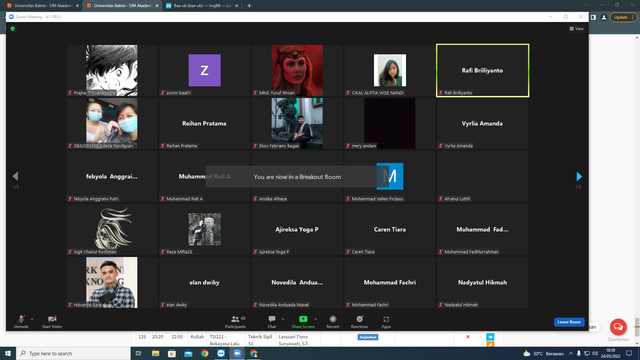Toggle the browser side panel icon
Viewport: 640px width, 360px height.
tap(593, 17)
